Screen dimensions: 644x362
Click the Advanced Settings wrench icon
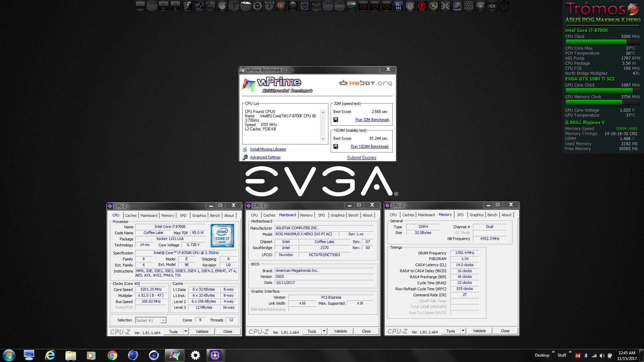click(245, 157)
